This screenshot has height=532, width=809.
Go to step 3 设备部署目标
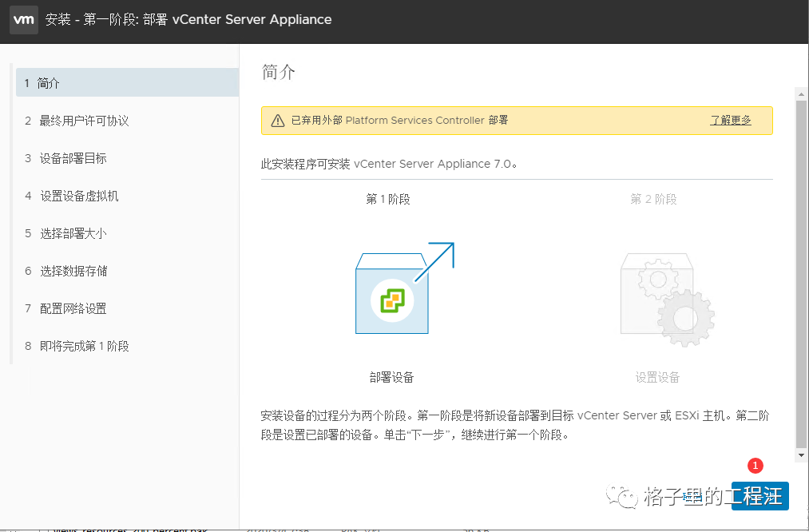(128, 158)
